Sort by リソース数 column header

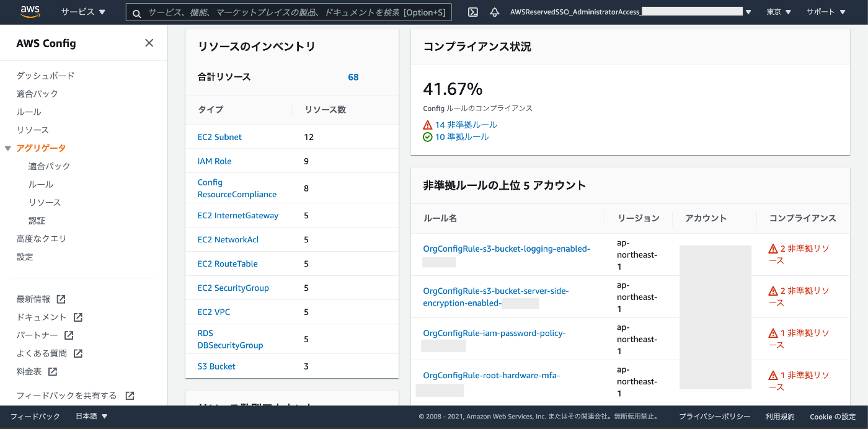[x=325, y=110]
